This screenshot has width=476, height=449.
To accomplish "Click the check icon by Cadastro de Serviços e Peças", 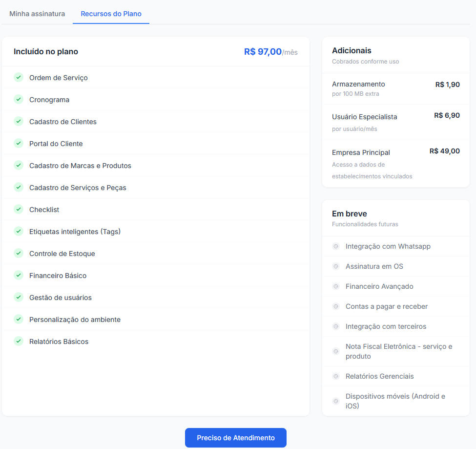I will [19, 188].
